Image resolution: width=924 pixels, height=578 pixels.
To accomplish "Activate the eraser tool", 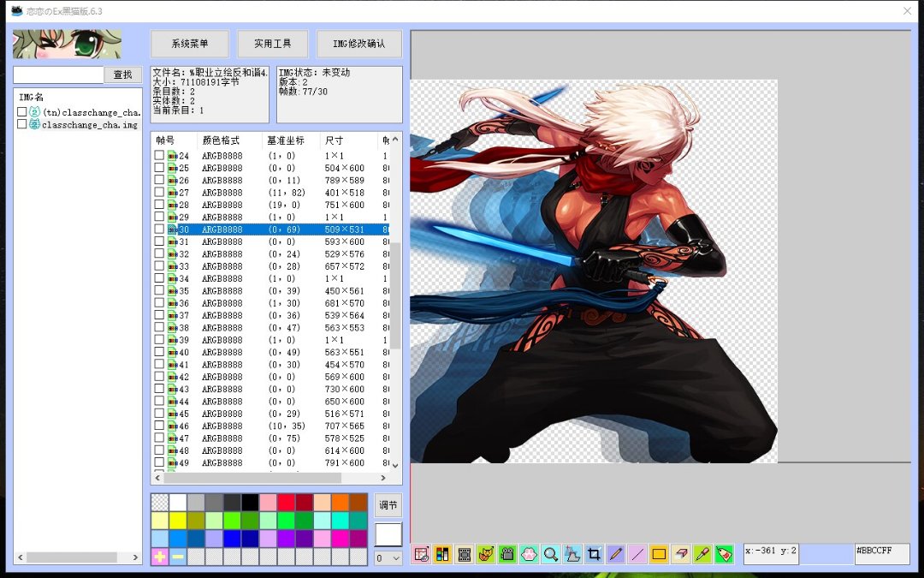I will tap(680, 554).
